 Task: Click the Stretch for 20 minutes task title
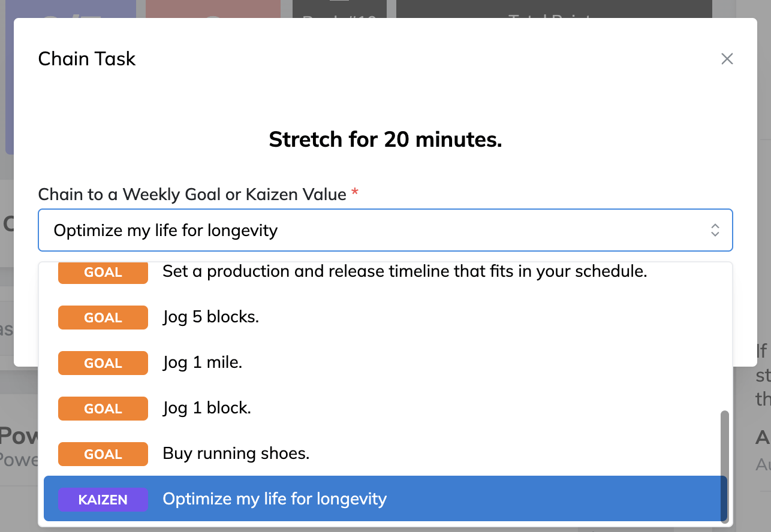385,139
